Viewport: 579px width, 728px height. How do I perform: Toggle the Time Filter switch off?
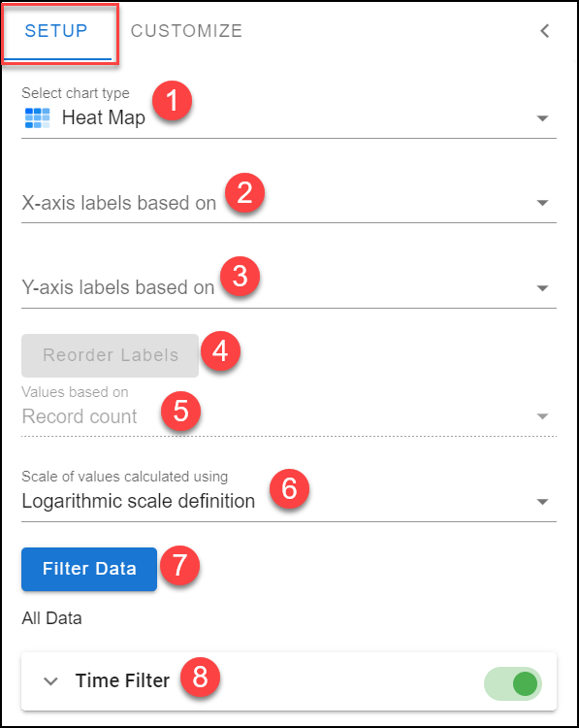tap(513, 684)
